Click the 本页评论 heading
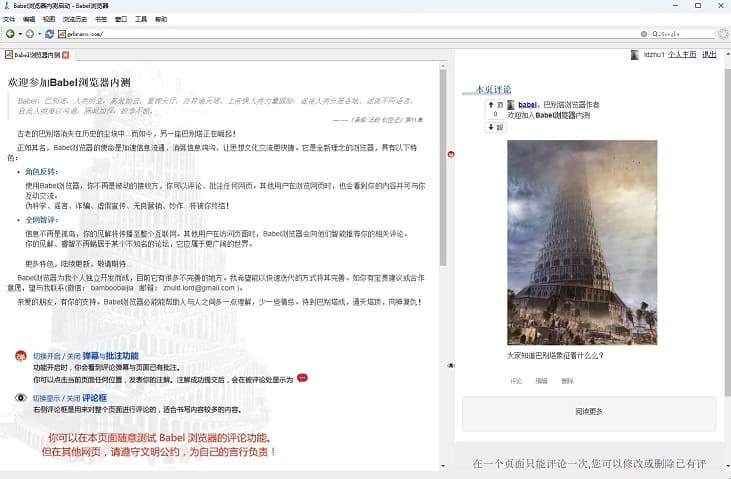Screen dimensions: 731x479 (x=493, y=89)
